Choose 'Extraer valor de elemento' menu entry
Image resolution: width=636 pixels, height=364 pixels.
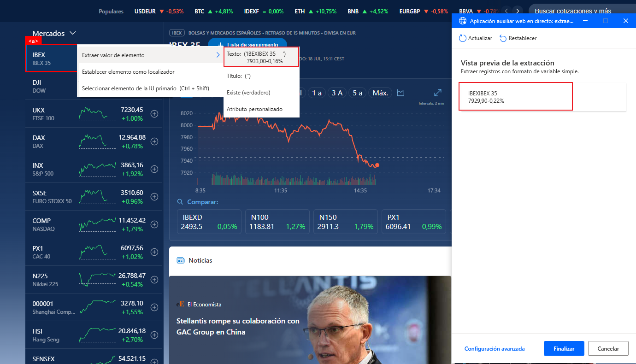point(151,55)
